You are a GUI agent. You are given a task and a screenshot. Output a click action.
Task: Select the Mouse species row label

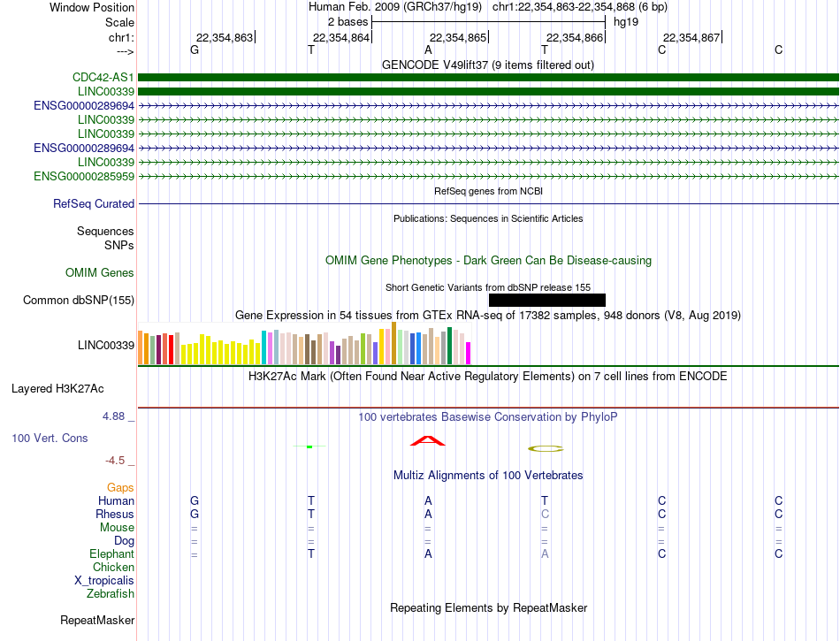click(118, 528)
